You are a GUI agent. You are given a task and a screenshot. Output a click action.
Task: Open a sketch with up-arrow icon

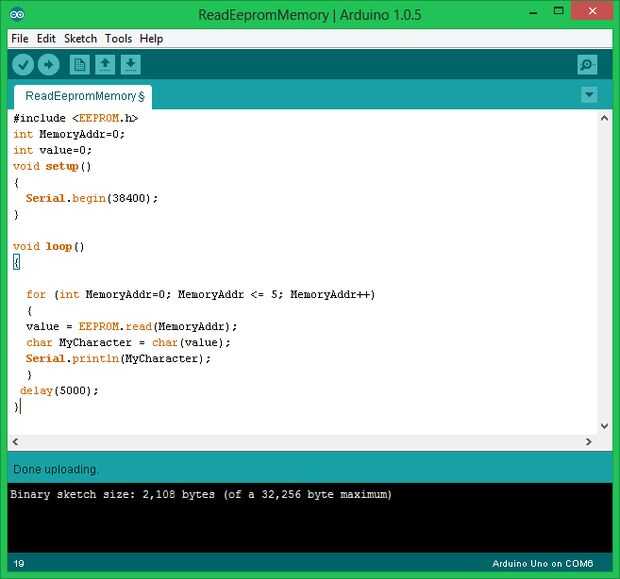105,65
